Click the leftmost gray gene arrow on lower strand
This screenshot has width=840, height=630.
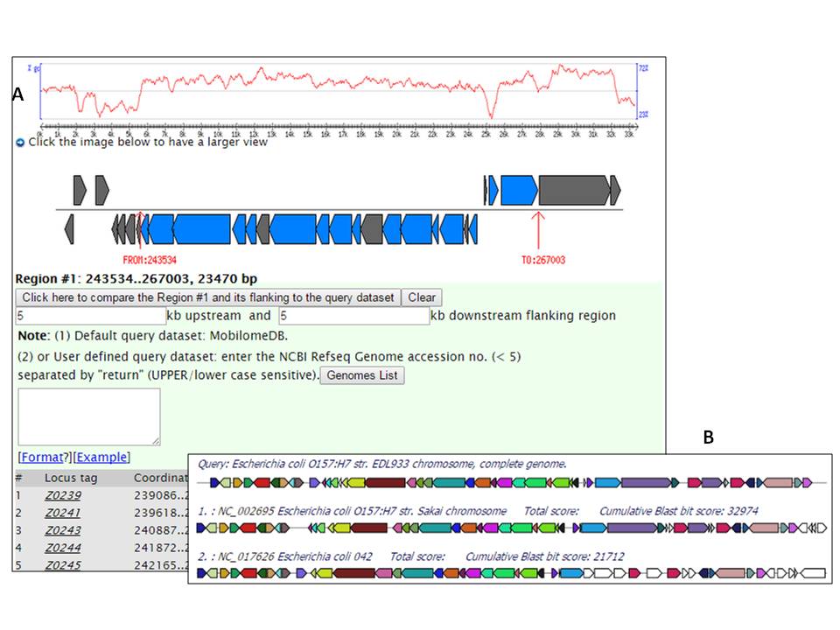(70, 230)
